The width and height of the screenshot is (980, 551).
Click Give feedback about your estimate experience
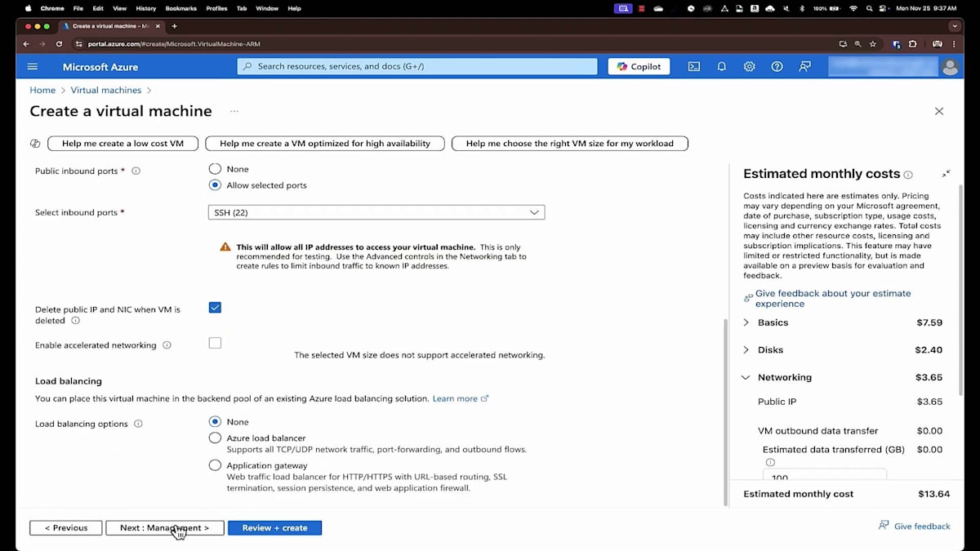[832, 299]
